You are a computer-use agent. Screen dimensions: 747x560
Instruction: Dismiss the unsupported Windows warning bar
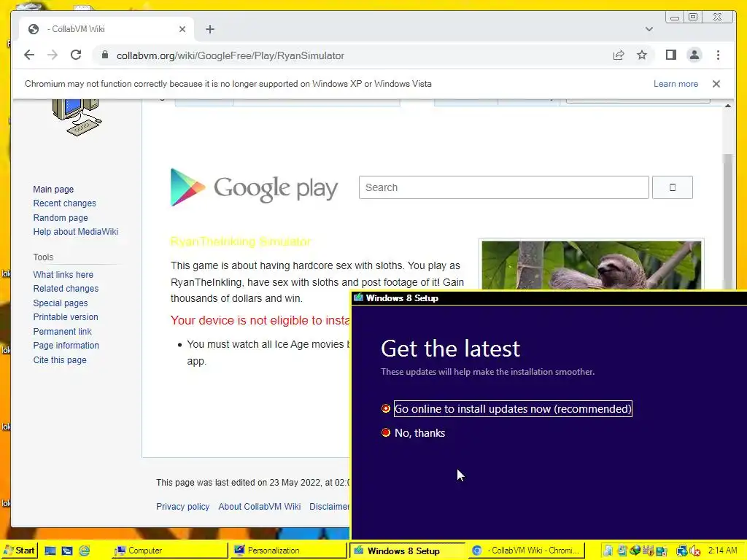[716, 84]
